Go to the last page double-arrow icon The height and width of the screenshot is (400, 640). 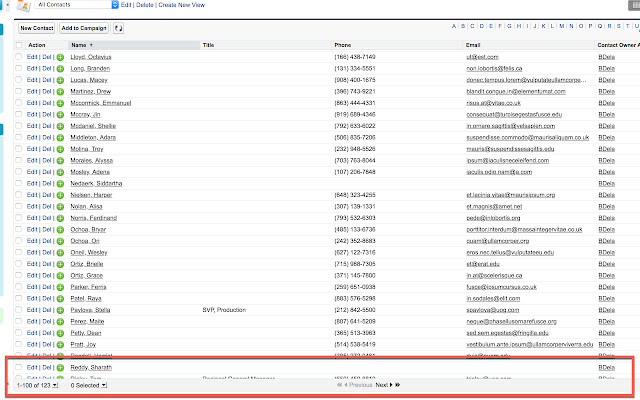point(398,385)
